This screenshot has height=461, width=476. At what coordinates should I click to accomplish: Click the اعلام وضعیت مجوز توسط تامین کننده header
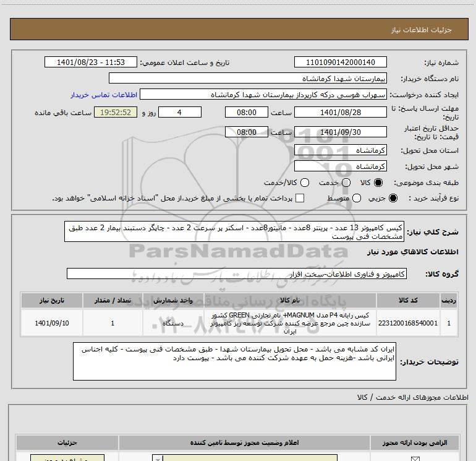(x=244, y=443)
